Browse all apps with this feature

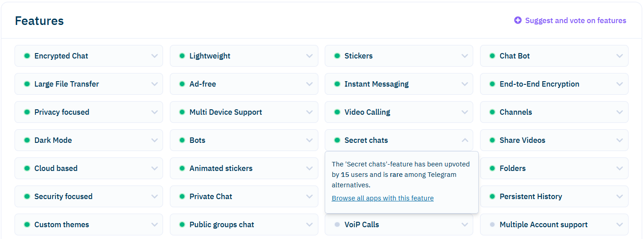[x=382, y=198]
